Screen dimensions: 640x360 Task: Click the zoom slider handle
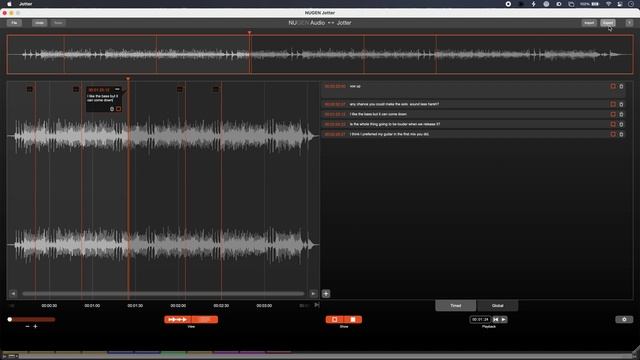pyautogui.click(x=10, y=319)
